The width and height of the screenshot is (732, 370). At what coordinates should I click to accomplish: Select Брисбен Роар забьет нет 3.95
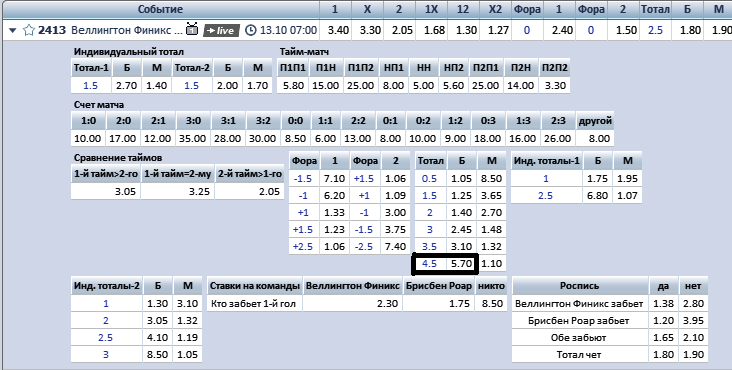(x=693, y=321)
